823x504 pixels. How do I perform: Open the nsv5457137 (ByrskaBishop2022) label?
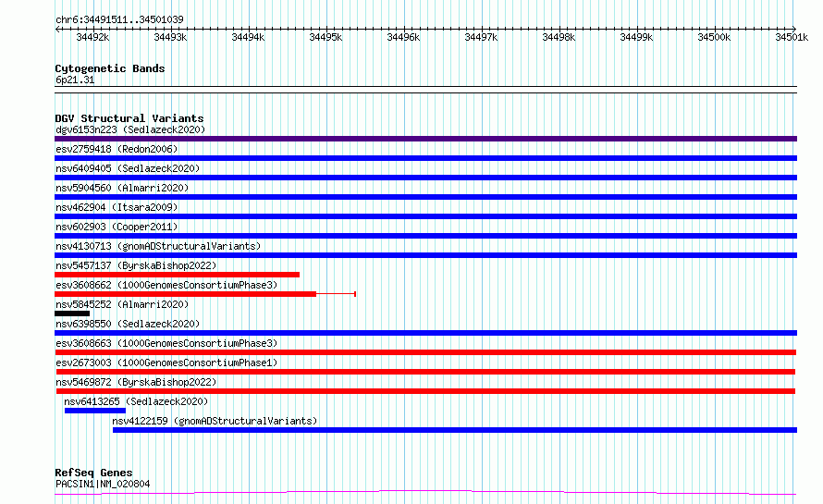coord(136,265)
